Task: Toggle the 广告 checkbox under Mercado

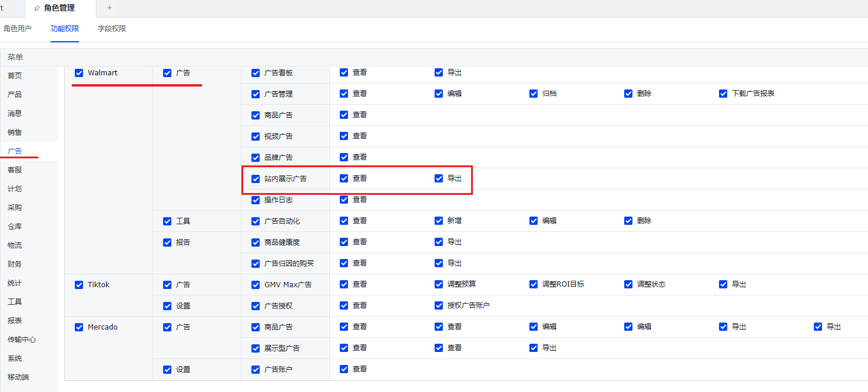Action: (x=167, y=327)
